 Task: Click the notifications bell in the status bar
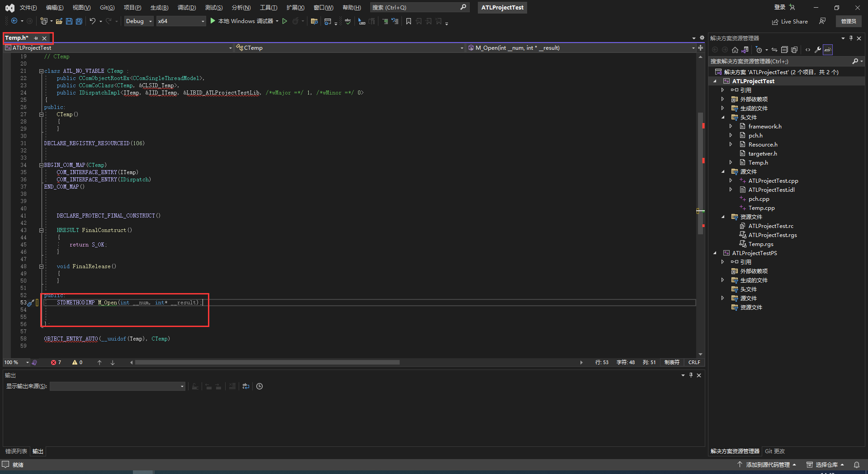pyautogui.click(x=856, y=465)
